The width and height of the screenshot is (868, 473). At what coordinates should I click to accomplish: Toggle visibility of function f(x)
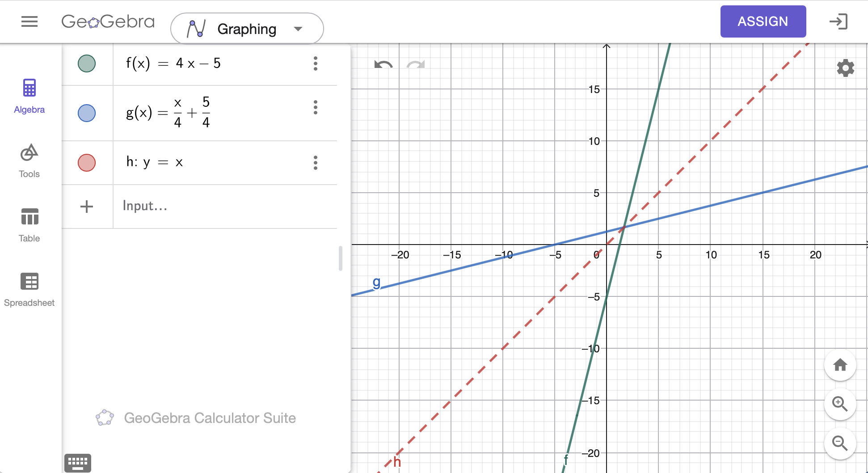pos(87,63)
